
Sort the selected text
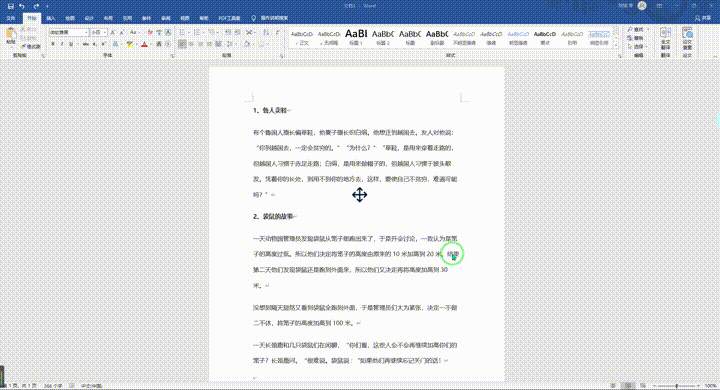point(266,33)
